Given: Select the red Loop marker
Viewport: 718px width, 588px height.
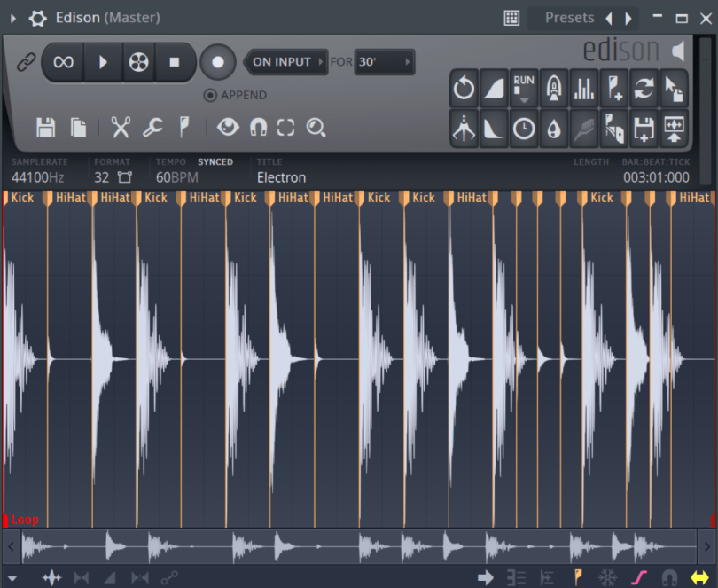Looking at the screenshot, I should coord(21,520).
